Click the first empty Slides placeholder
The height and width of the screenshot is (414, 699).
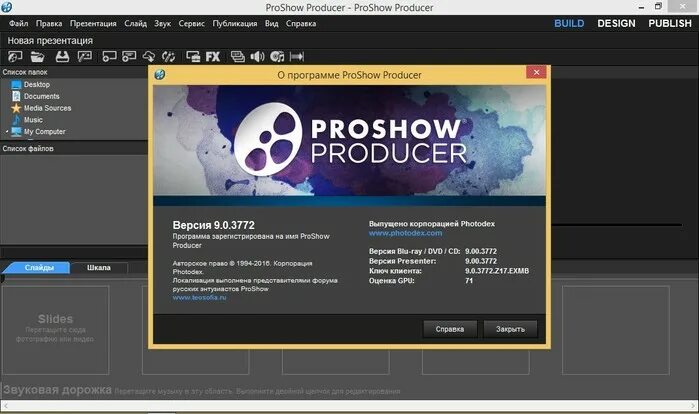tap(55, 330)
